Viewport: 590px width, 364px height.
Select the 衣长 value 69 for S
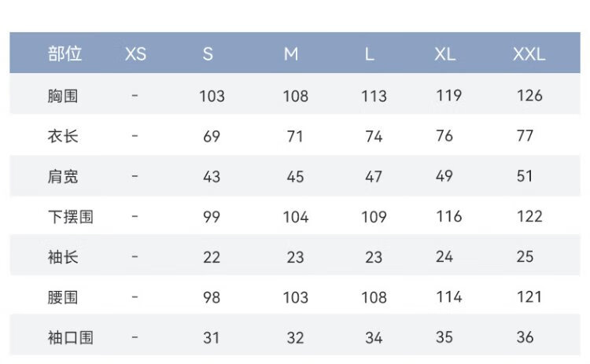212,136
